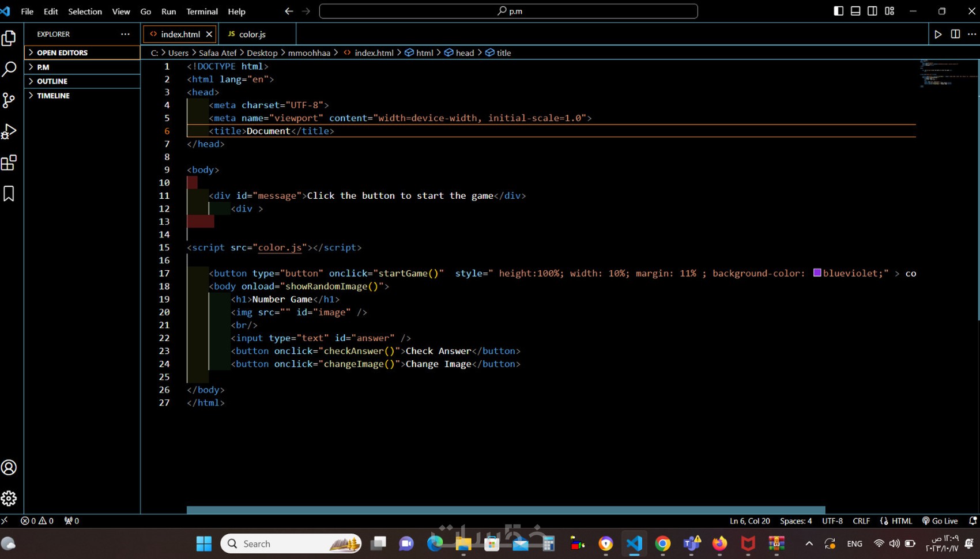
Task: Start the Go Live server
Action: coord(940,521)
